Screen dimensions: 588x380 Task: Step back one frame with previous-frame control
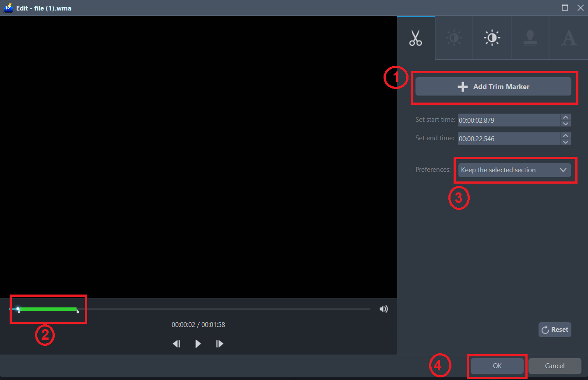tap(176, 344)
